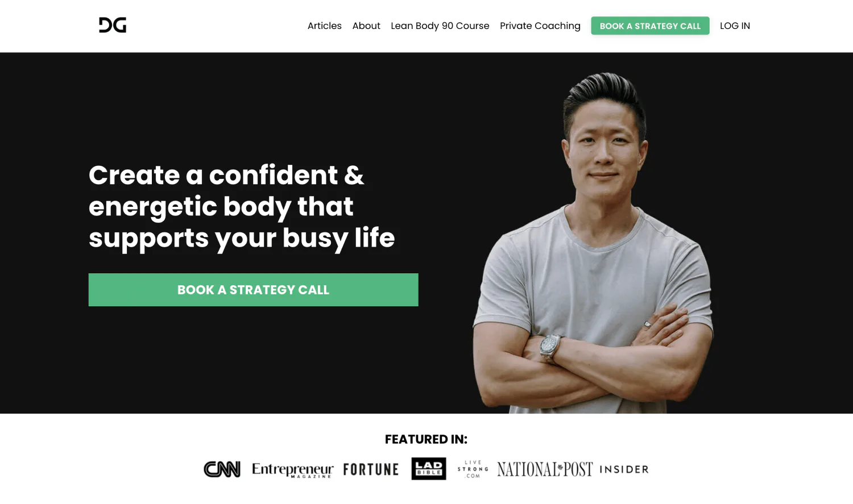The height and width of the screenshot is (504, 853).
Task: Click the CNN logo
Action: point(222,469)
